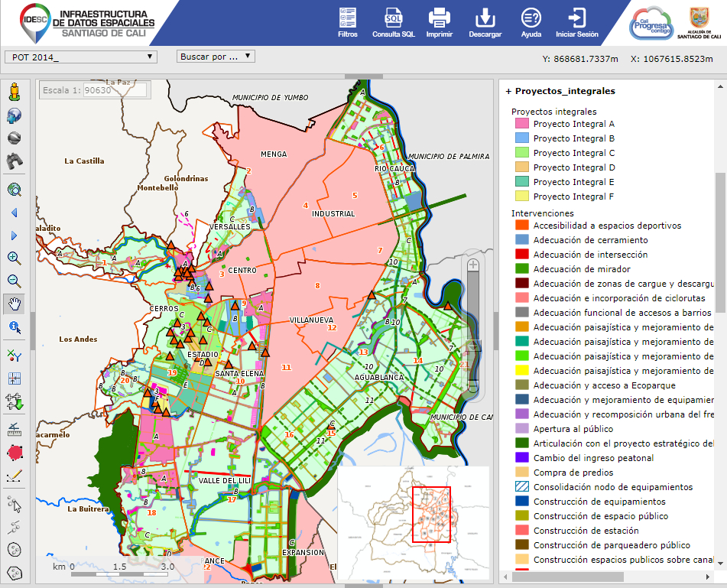Expand the Proyectos_integrales legend group
This screenshot has width=727, height=588.
(x=508, y=91)
